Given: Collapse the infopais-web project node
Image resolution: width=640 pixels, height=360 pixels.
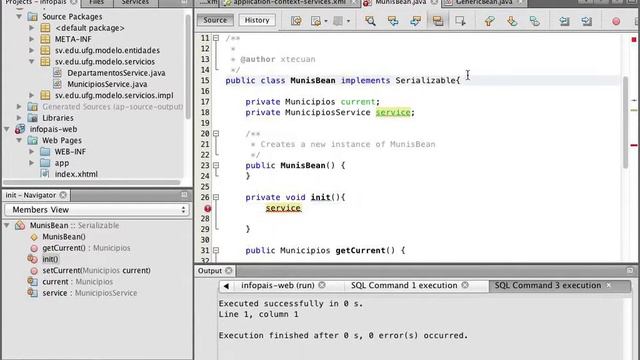Looking at the screenshot, I should [x=7, y=129].
